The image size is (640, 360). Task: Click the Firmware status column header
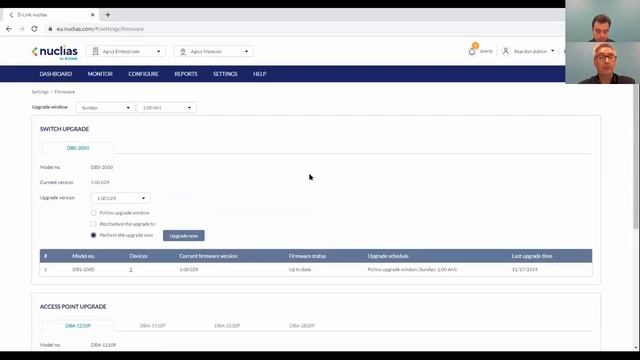click(x=307, y=256)
